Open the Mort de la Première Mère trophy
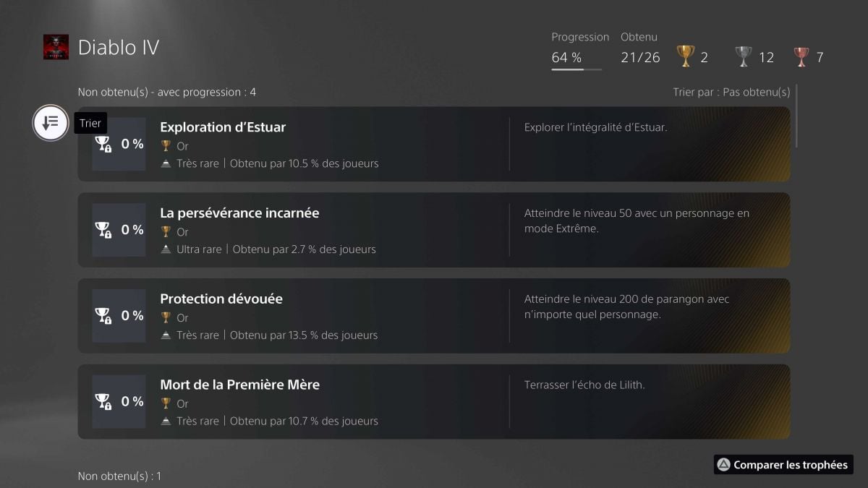This screenshot has height=488, width=868. coord(239,385)
